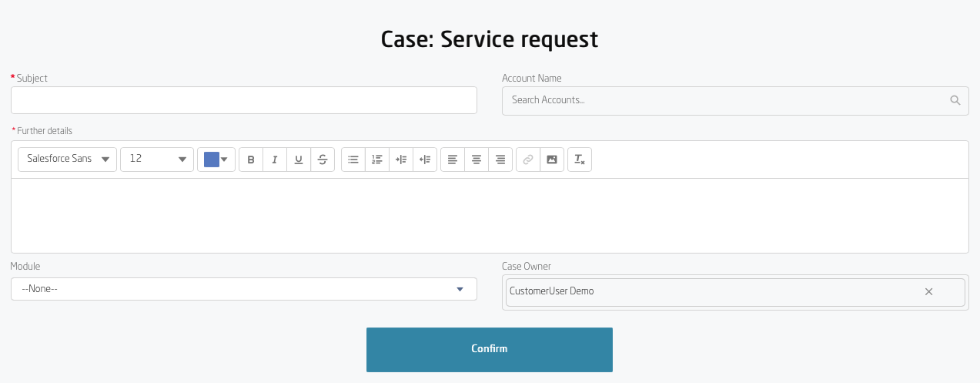Screen dimensions: 980x383
Task: Remove text formatting
Action: point(580,160)
